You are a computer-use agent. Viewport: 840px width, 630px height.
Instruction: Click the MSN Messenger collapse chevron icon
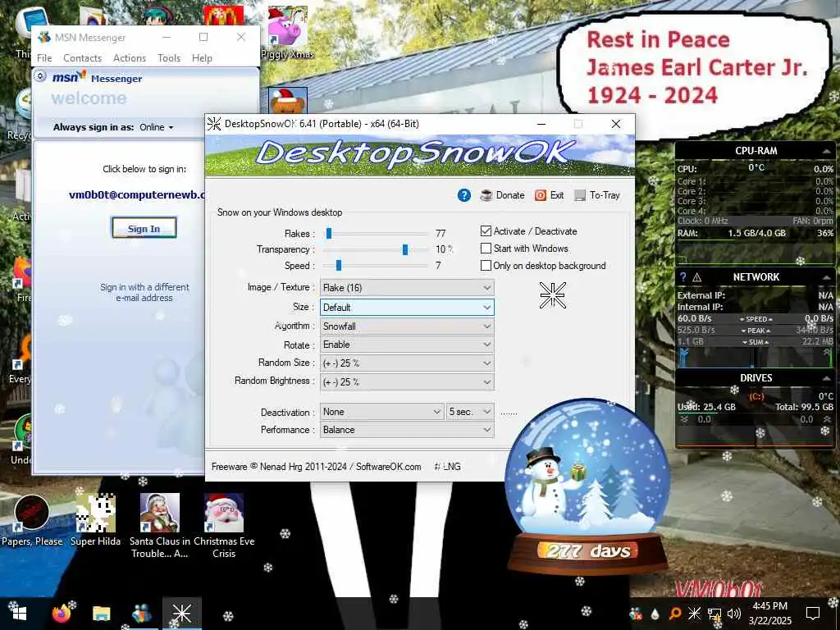40,76
